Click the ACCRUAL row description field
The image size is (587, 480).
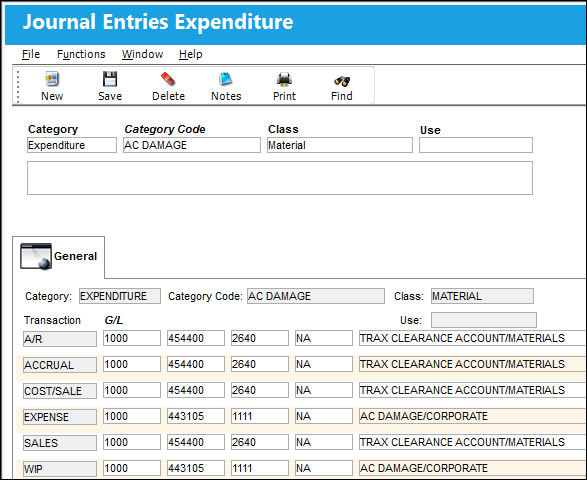pos(472,364)
